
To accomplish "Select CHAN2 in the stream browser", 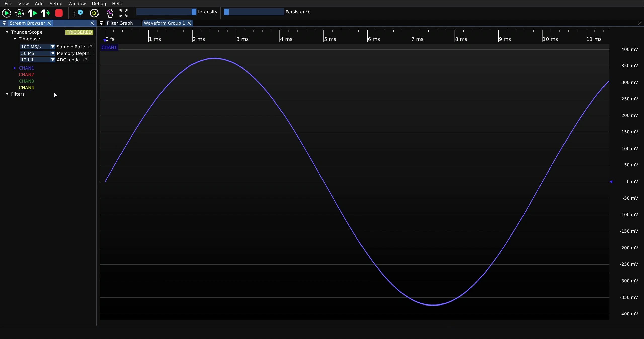I will [x=26, y=75].
